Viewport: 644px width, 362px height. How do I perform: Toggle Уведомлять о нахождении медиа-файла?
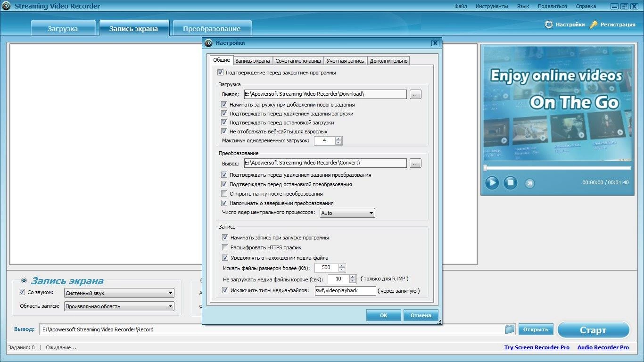pyautogui.click(x=225, y=258)
